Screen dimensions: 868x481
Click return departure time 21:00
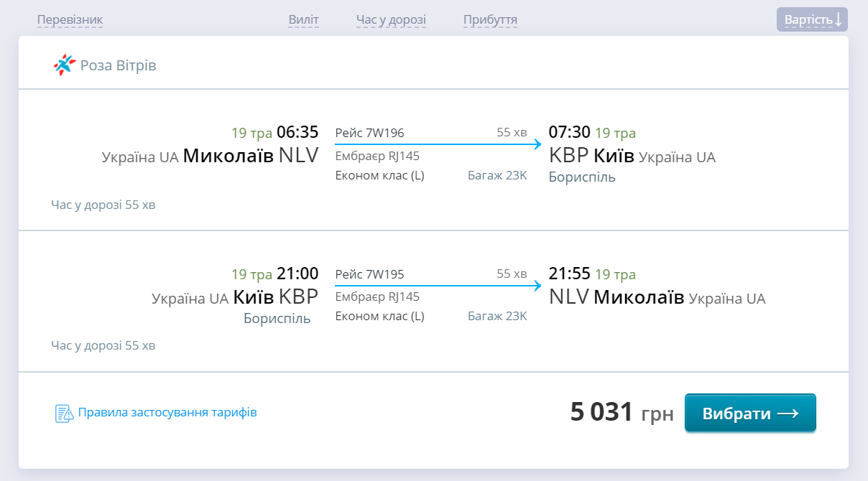coord(297,274)
